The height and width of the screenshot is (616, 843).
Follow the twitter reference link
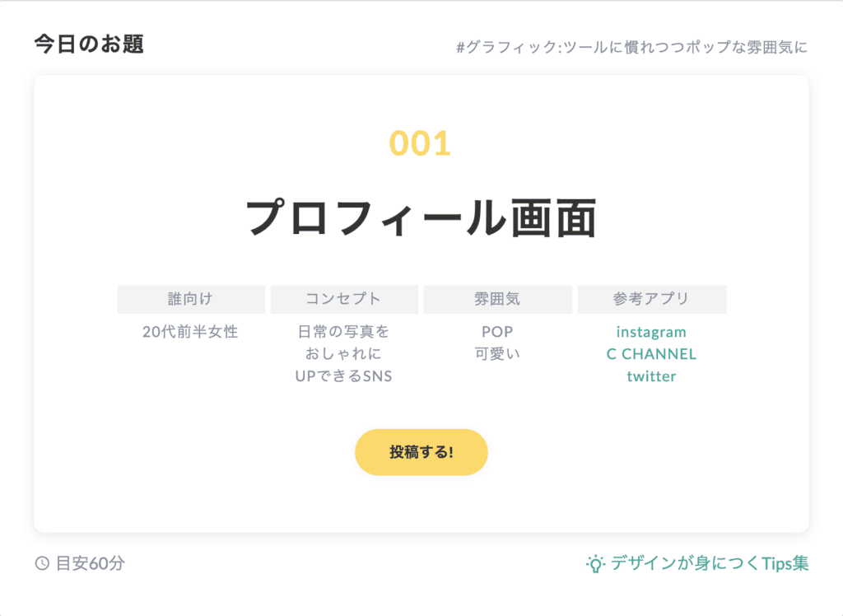(x=651, y=376)
